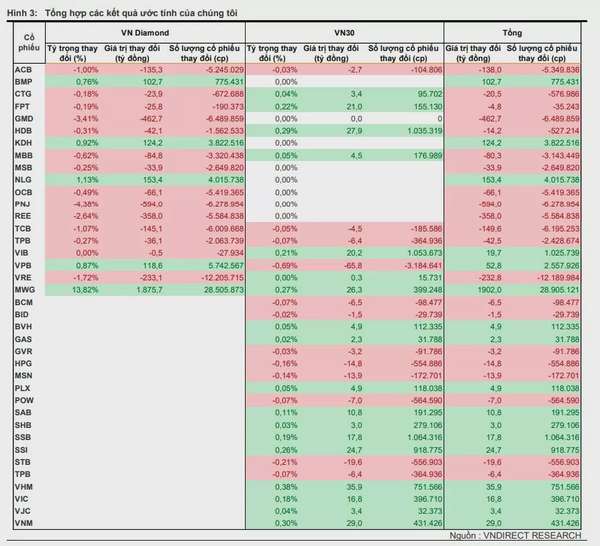
Task: Click MBB VN30 shares '176.989'
Action: pos(426,155)
